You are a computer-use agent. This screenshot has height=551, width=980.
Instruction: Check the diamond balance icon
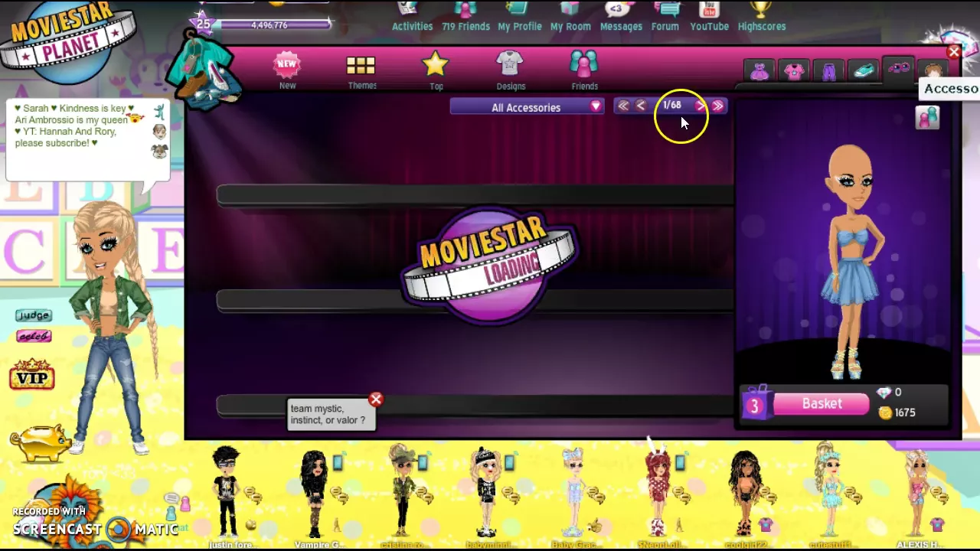pos(884,393)
